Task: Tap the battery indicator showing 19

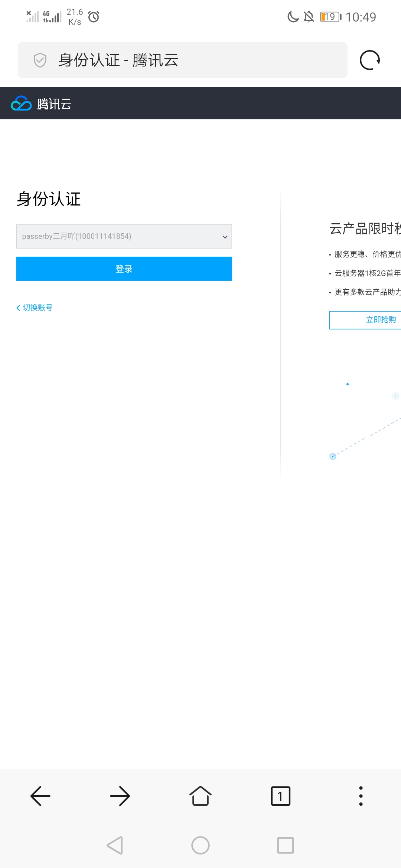Action: click(x=330, y=17)
